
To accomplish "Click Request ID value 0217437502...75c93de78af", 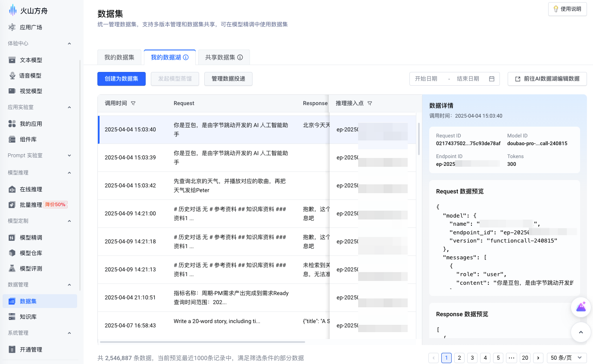I will coord(468,143).
